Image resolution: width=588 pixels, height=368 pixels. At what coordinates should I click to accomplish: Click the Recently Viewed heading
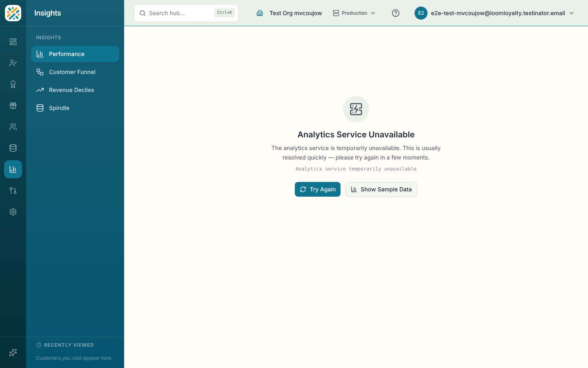tap(69, 345)
